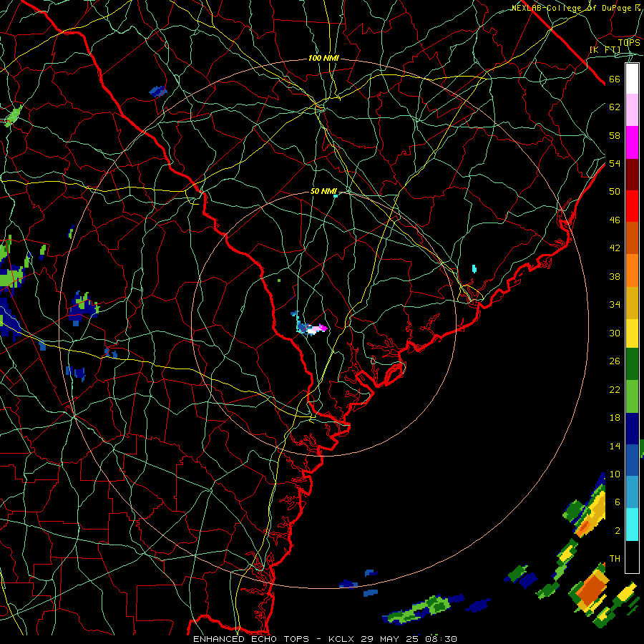Click the light orange legend swatch near 38
Viewport: 644px width, 644px height.
point(632,270)
